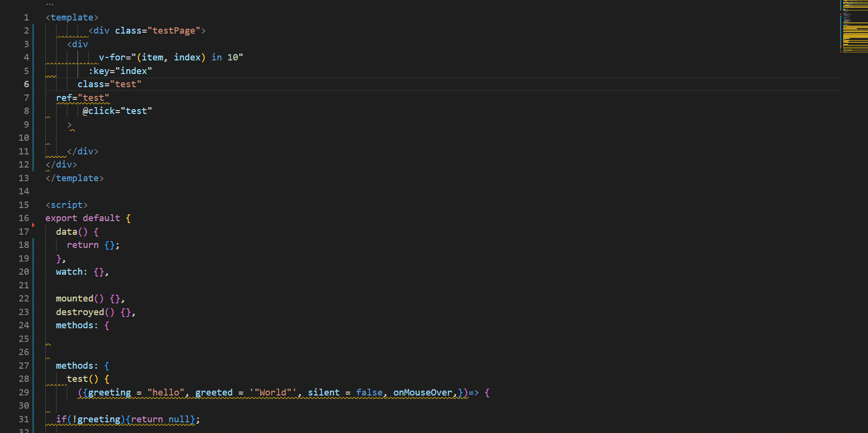Click line number 31 in the gutter
Screen dimensions: 868x433
click(24, 419)
